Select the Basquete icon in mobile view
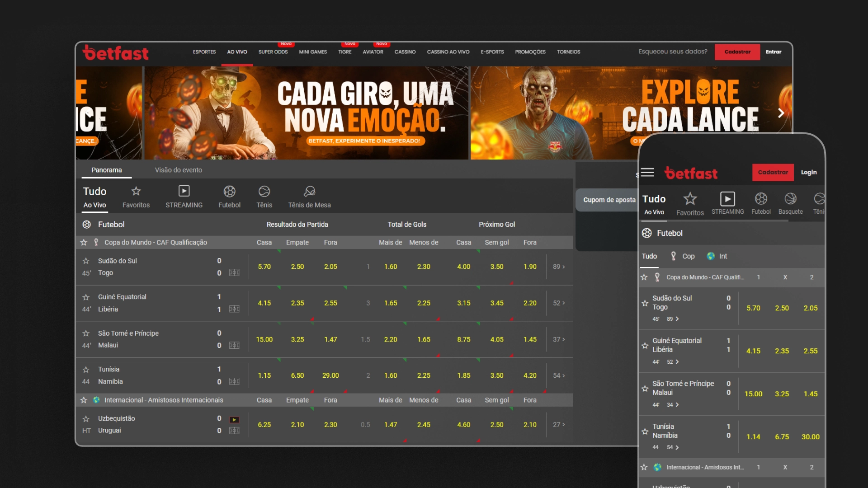The image size is (868, 488). click(790, 199)
